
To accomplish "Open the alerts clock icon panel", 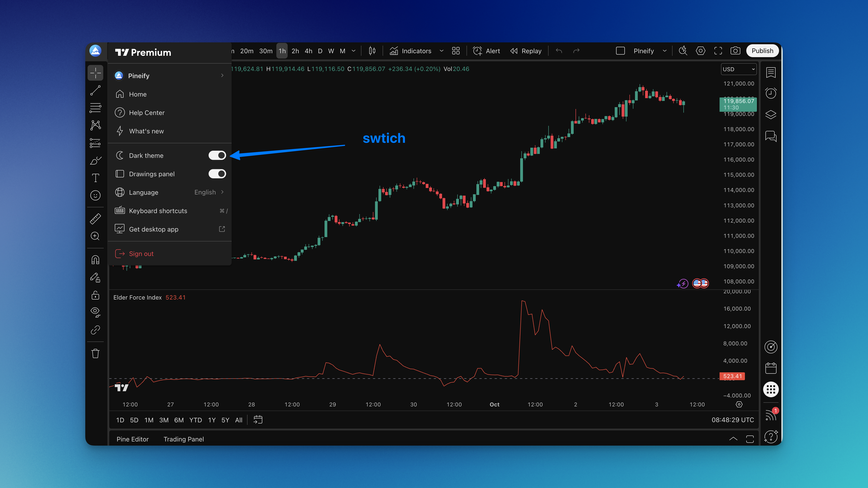I will pos(771,93).
